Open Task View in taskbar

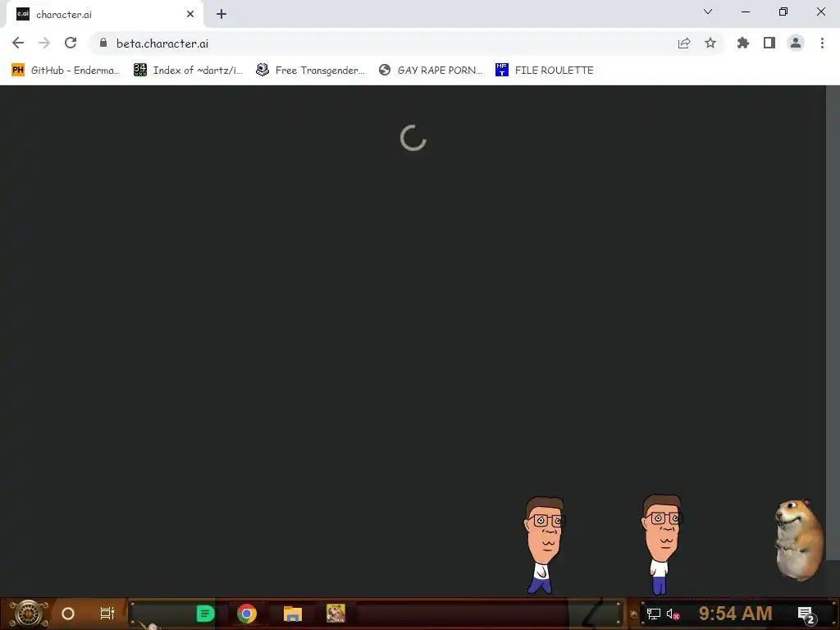pos(107,614)
